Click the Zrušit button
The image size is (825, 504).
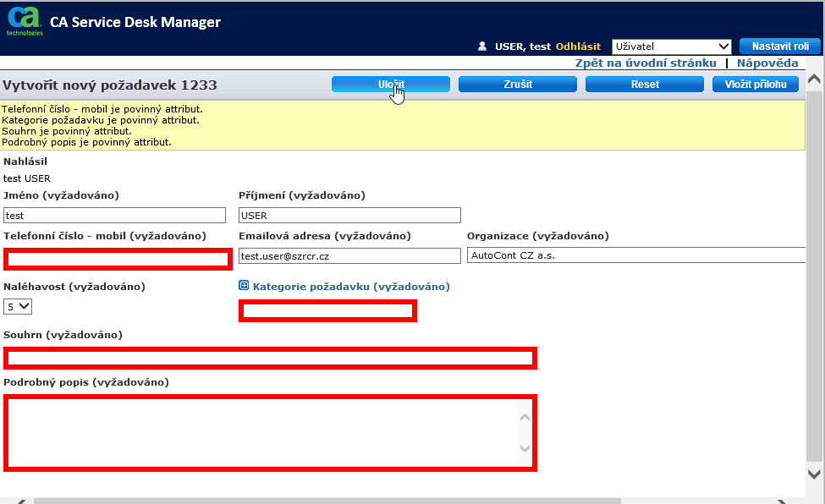tap(518, 85)
